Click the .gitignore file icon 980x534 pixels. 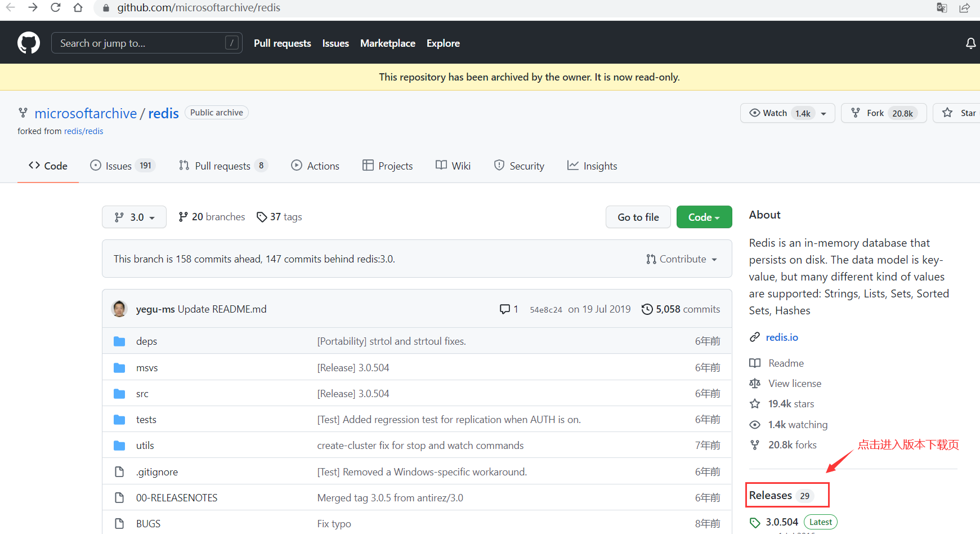(119, 471)
